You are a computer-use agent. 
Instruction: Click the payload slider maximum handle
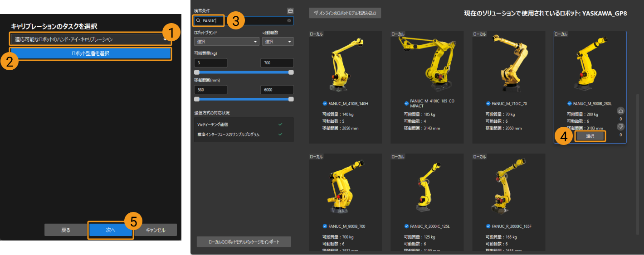pos(291,72)
